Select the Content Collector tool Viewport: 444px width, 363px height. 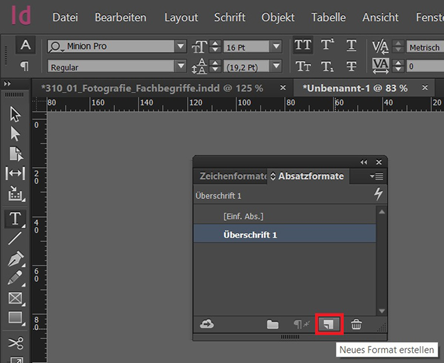point(16,194)
